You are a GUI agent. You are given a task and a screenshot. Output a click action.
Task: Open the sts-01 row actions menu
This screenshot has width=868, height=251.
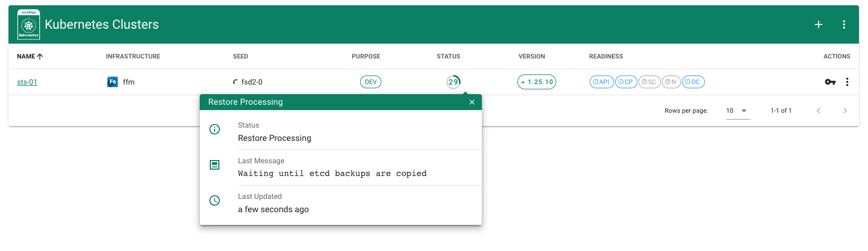pos(847,82)
